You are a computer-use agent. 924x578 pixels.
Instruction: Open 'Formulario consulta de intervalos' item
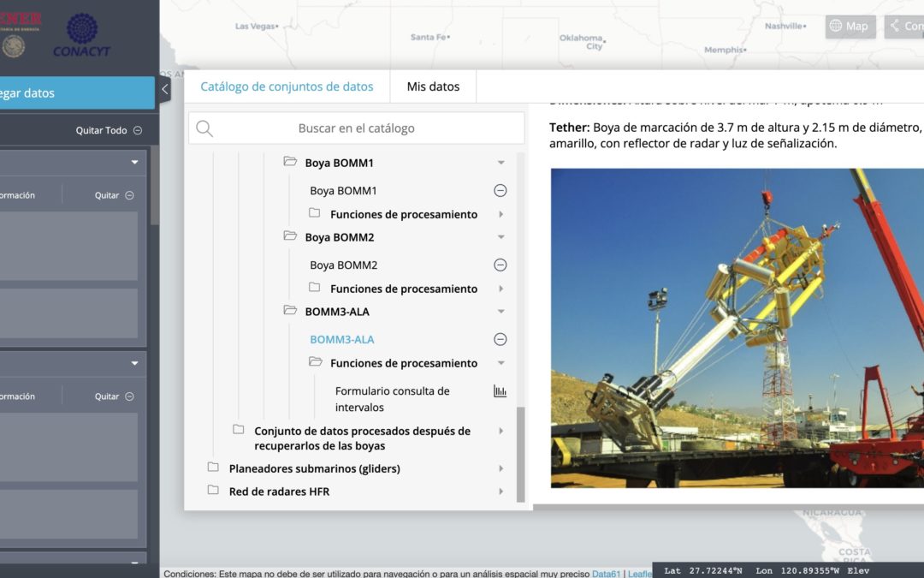click(x=393, y=399)
